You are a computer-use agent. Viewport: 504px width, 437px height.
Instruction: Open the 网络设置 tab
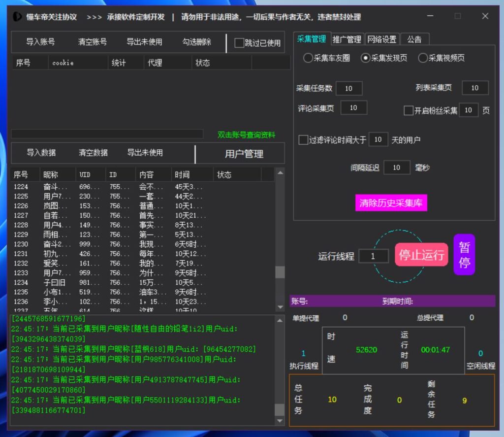[x=382, y=39]
